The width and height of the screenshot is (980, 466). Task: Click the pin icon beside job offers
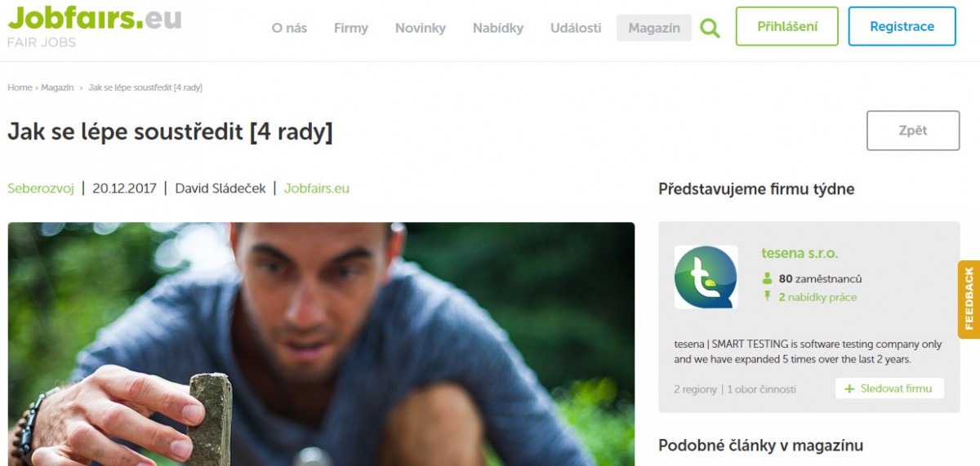(x=767, y=296)
